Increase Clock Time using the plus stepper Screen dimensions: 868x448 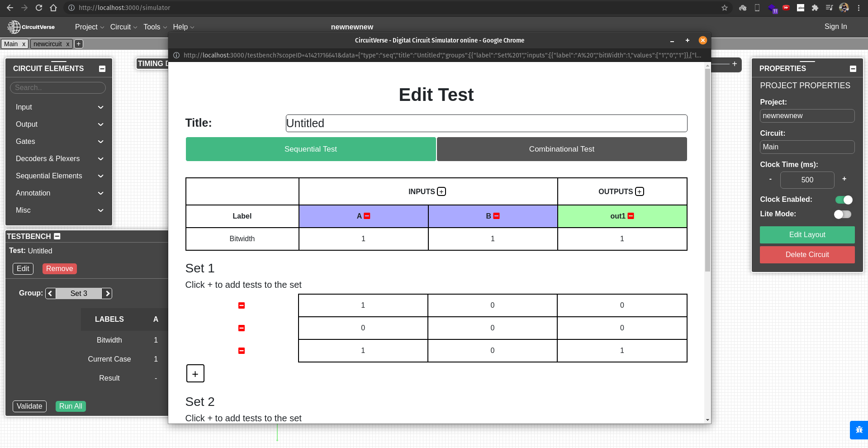(844, 179)
